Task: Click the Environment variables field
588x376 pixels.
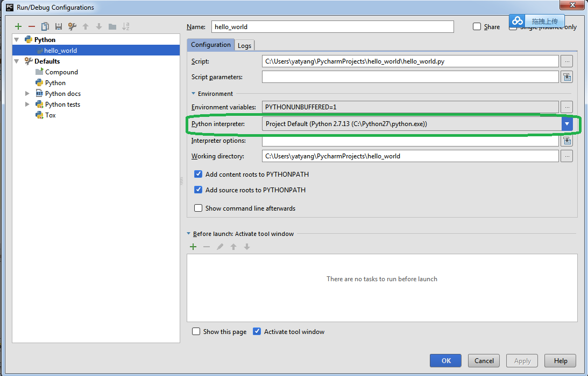Action: click(x=410, y=107)
